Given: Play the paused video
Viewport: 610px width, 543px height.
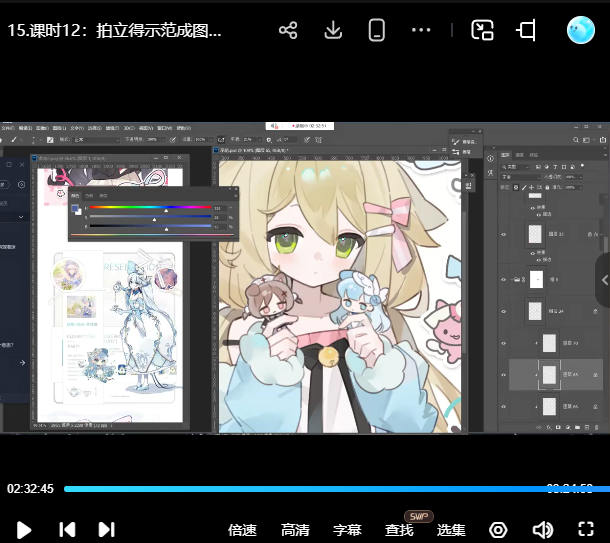Looking at the screenshot, I should 24,530.
